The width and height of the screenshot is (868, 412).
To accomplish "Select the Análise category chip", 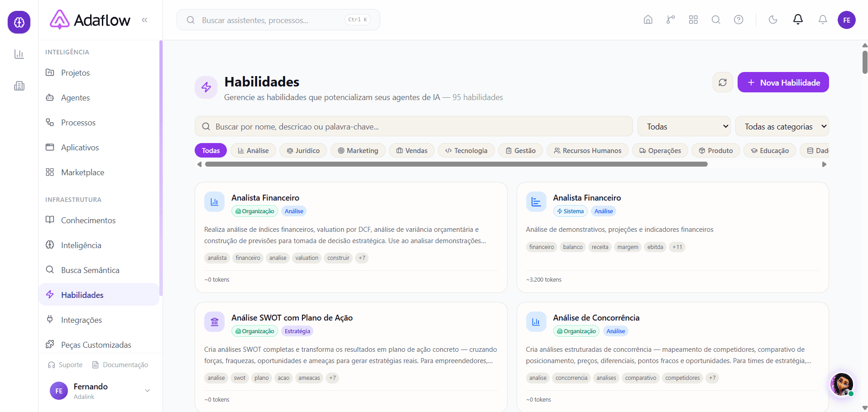I will (253, 151).
